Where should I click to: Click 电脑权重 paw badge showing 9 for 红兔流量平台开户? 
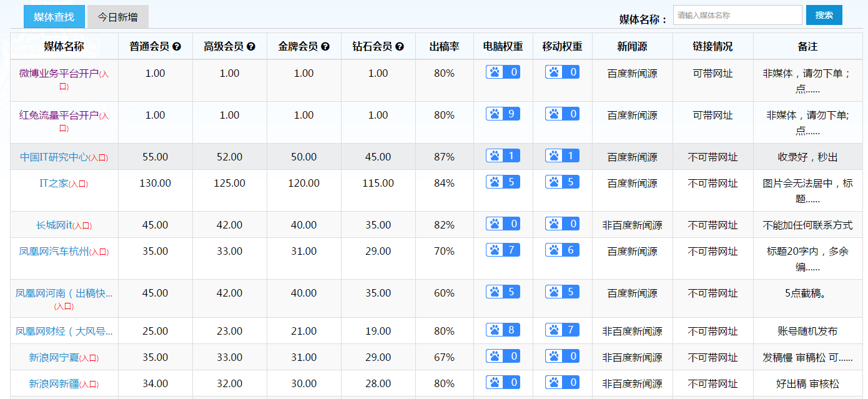click(503, 114)
